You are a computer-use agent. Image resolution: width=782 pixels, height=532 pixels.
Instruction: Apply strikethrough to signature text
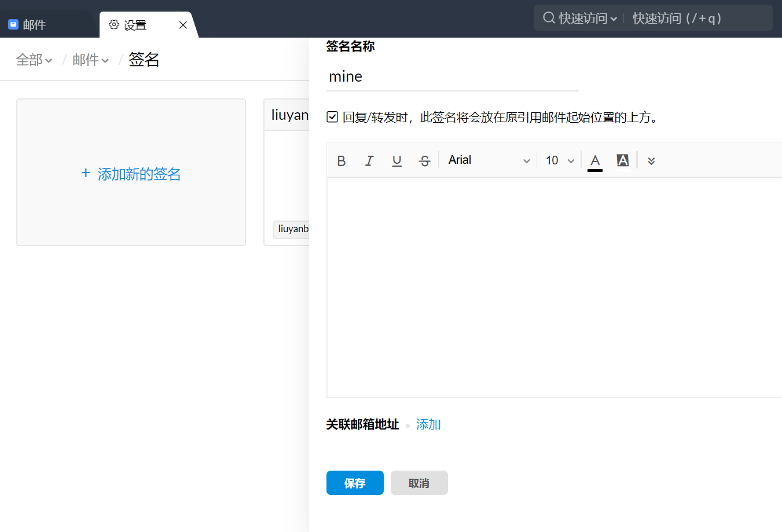[424, 161]
